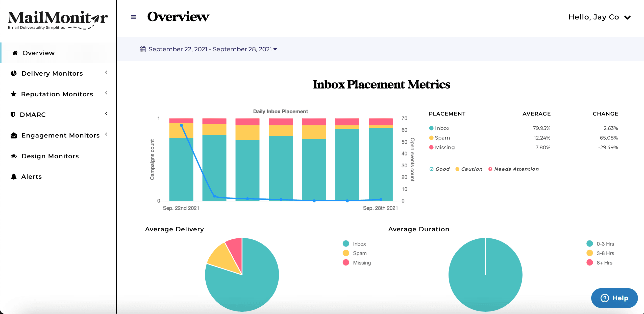Screen dimensions: 644x314
Task: Go to the Alerts menu item
Action: [x=32, y=176]
